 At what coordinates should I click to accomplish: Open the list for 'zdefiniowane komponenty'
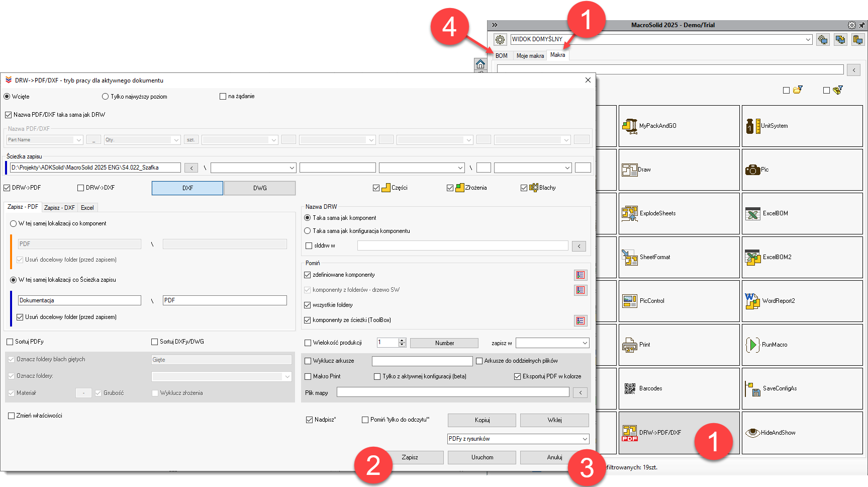[x=581, y=275]
